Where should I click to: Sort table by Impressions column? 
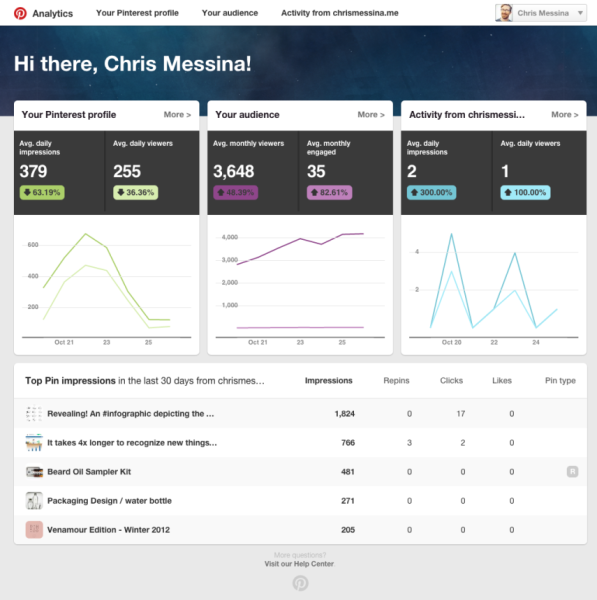click(328, 380)
